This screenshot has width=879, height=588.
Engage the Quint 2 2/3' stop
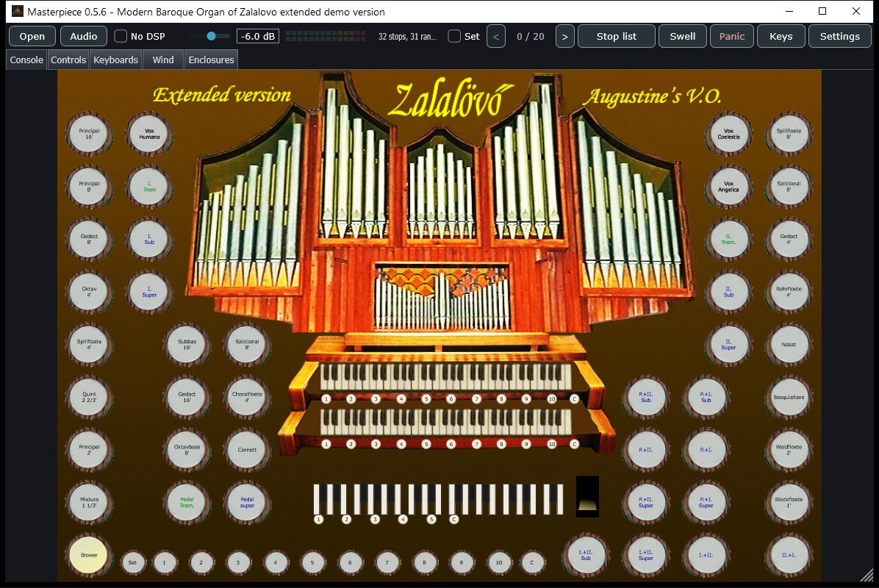click(x=89, y=398)
